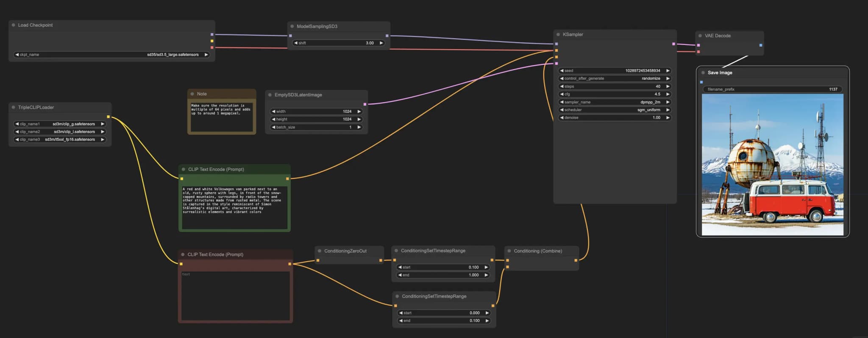
Task: Click the red vae input port on VAE Decode
Action: point(698,52)
